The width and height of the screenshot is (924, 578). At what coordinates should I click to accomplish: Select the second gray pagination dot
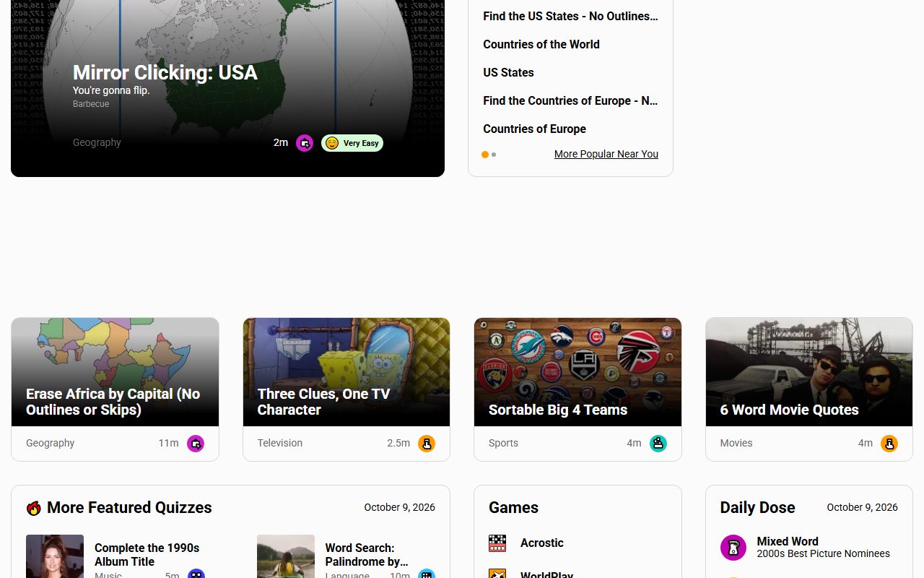pos(494,155)
